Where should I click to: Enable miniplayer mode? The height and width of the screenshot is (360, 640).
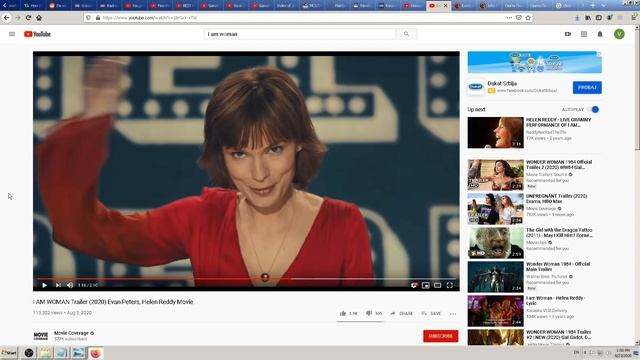tap(425, 285)
